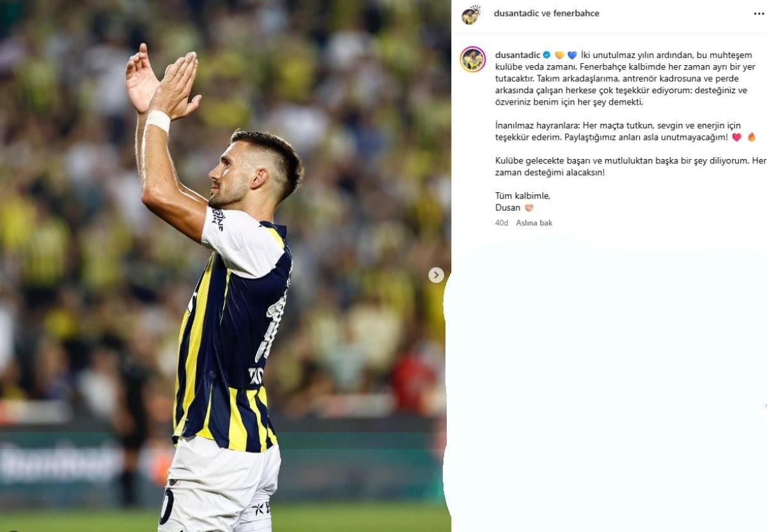Click the yellow heart emoji in the caption
This screenshot has height=532, width=767.
pos(559,56)
